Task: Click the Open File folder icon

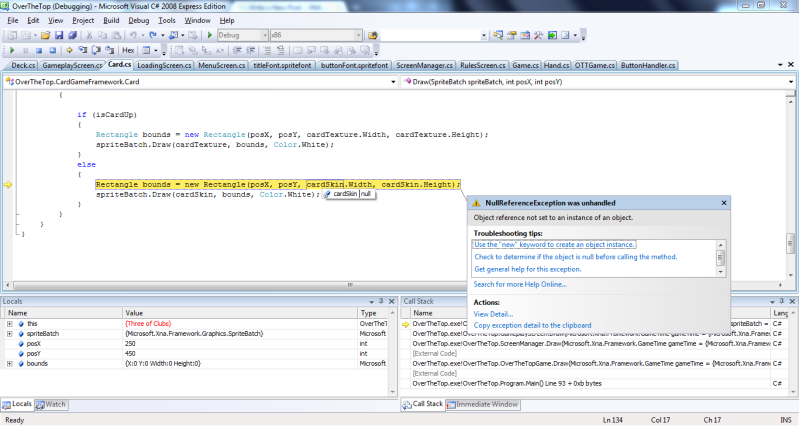Action: pyautogui.click(x=45, y=35)
